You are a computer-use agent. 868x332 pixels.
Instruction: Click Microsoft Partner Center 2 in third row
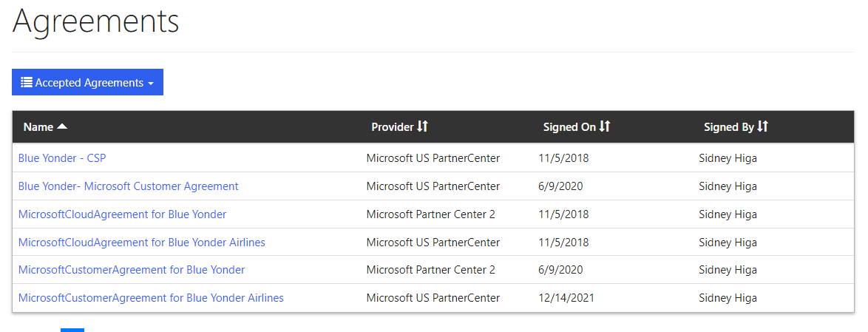(430, 214)
